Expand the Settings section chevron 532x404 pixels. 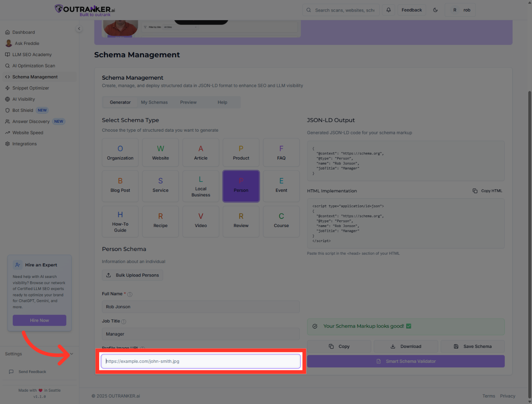[x=71, y=354]
